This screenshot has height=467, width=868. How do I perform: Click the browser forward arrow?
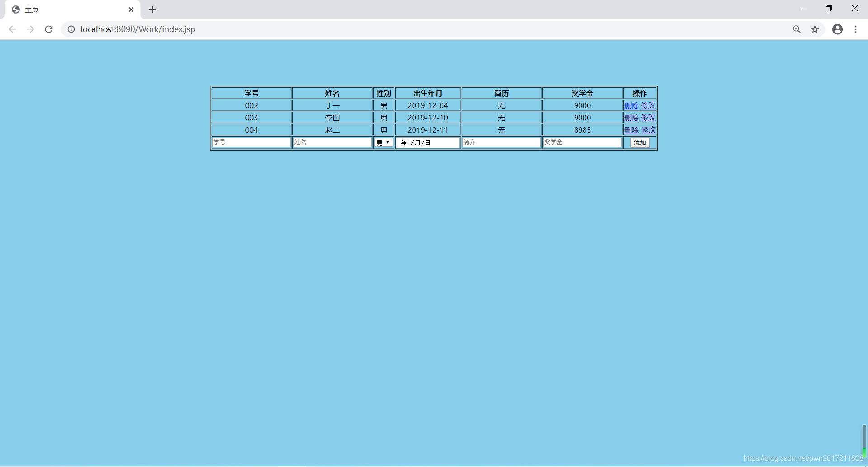tap(30, 29)
